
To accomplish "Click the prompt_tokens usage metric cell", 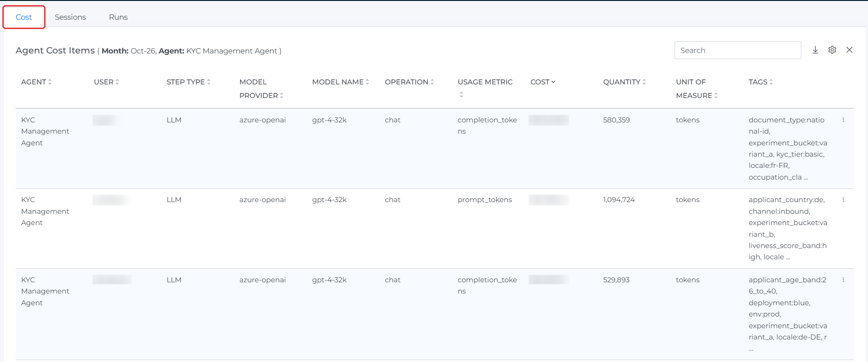I will click(x=485, y=200).
